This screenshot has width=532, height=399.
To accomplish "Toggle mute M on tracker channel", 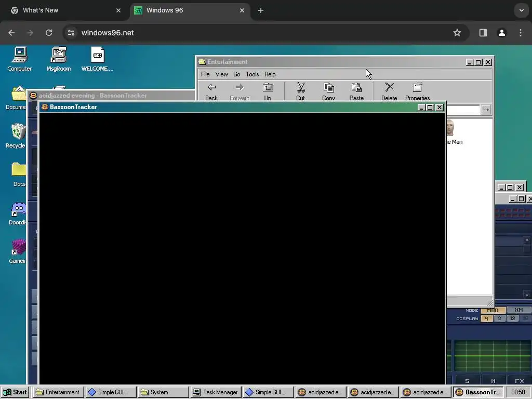I will click(x=494, y=381).
